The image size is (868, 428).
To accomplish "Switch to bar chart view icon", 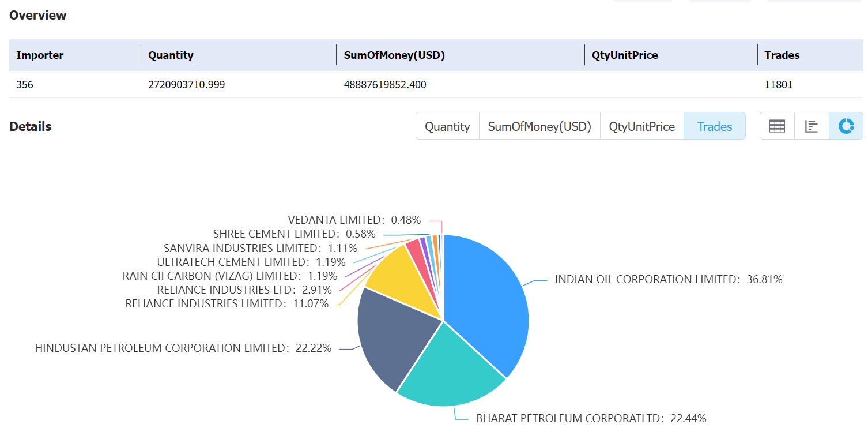I will pos(812,126).
